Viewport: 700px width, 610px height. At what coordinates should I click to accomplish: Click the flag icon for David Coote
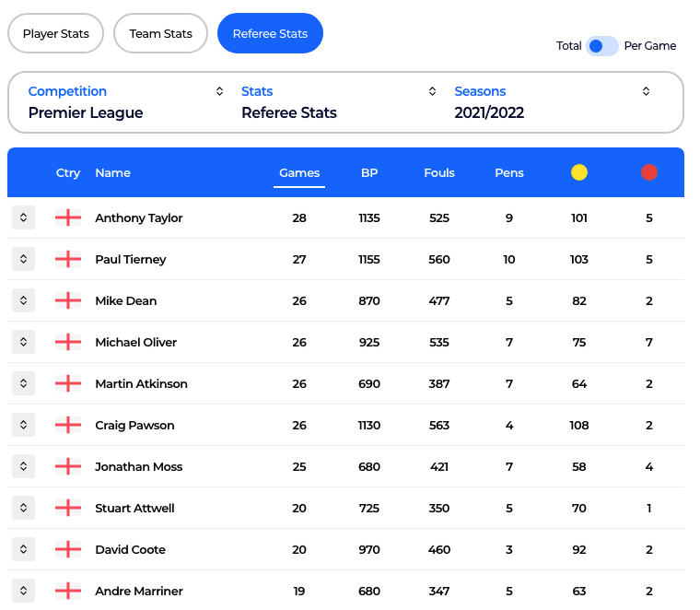(x=68, y=550)
